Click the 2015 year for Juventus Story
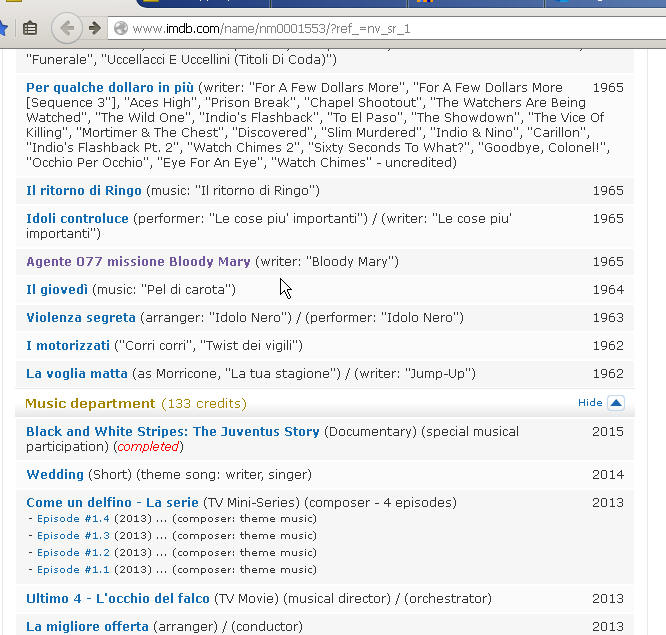Viewport: 666px width, 635px height. [608, 432]
